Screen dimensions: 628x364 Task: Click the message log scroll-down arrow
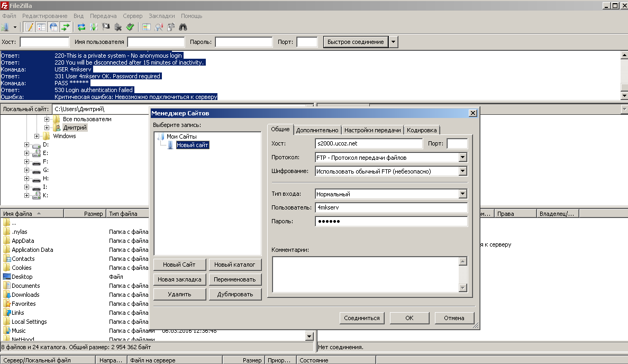[x=624, y=96]
